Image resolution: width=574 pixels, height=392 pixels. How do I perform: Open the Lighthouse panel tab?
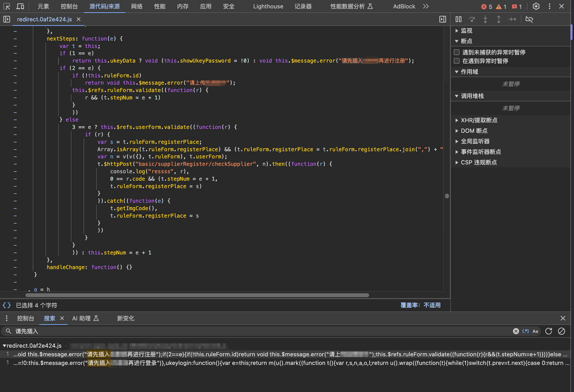point(268,6)
